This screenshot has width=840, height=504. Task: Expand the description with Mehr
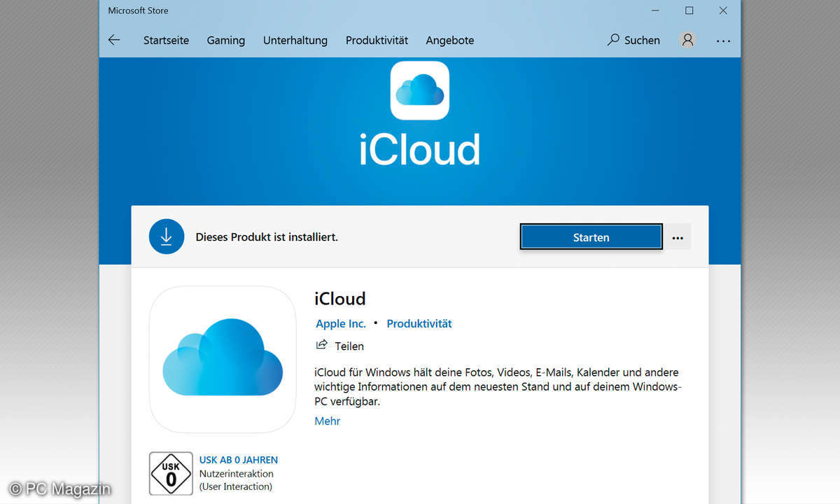[328, 421]
